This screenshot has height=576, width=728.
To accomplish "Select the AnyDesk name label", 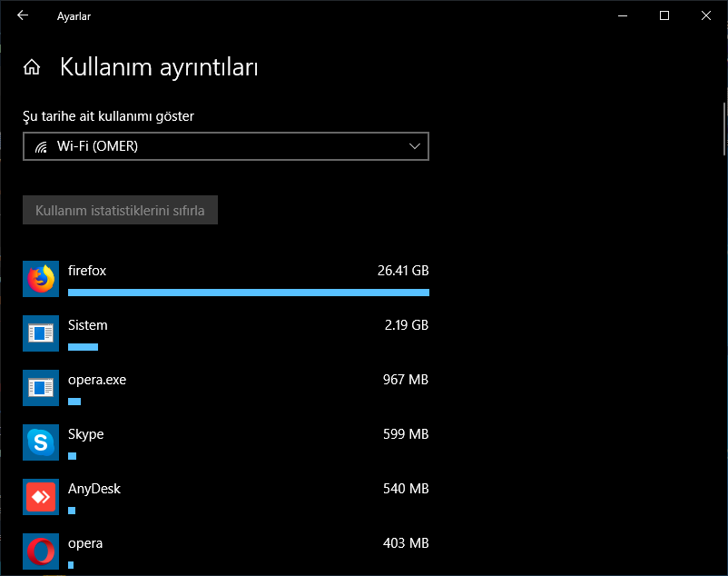I will tap(94, 489).
